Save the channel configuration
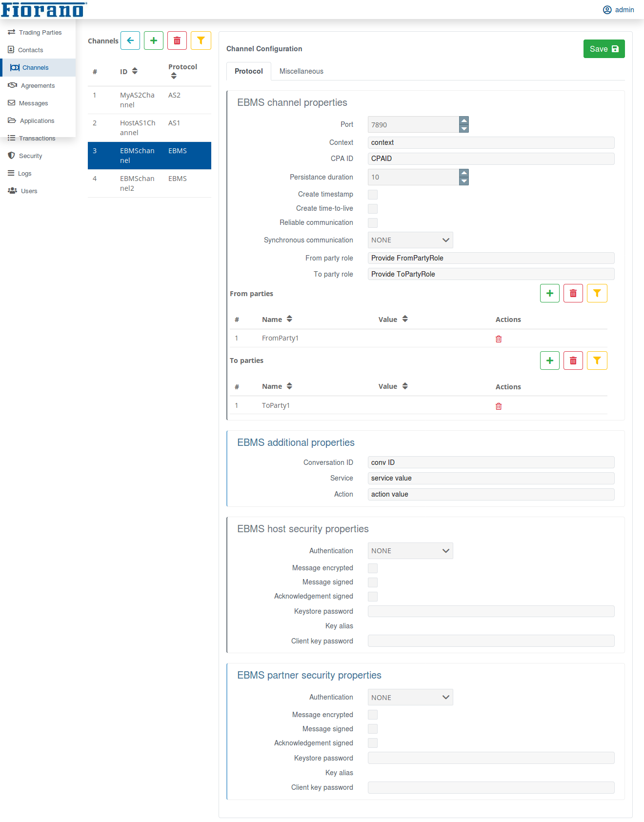 click(604, 49)
